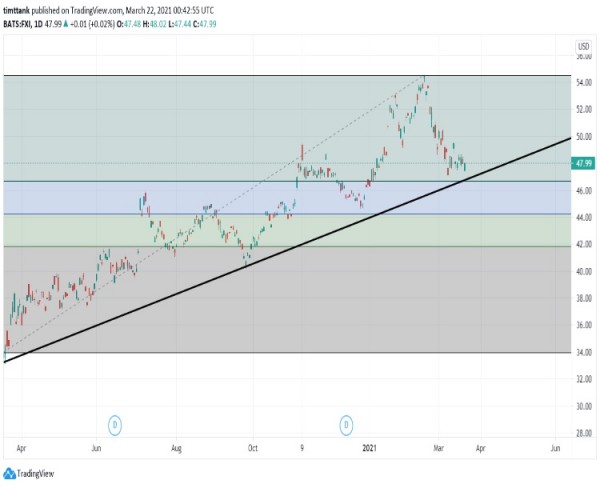This screenshot has width=600, height=488.
Task: Click the TradingView text at bottom left
Action: pos(38,473)
